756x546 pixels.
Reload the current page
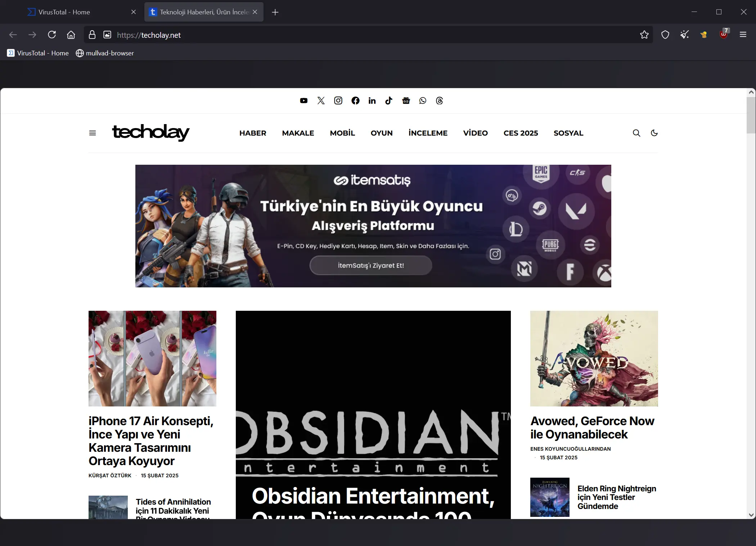(x=52, y=35)
